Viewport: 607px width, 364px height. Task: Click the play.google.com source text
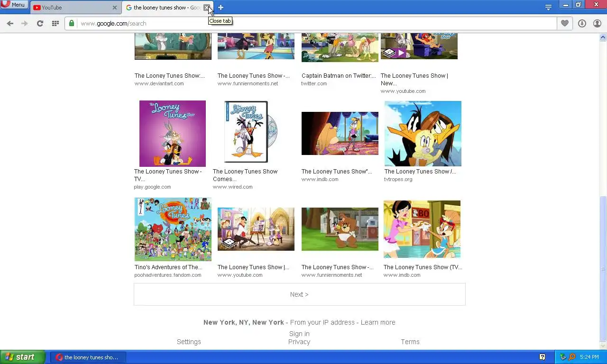[152, 187]
